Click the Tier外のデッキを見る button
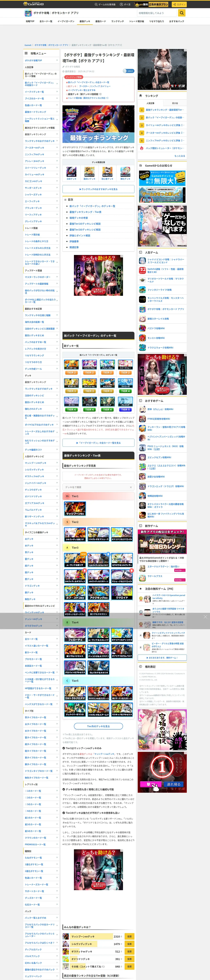This screenshot has height=980, width=210. click(x=98, y=726)
